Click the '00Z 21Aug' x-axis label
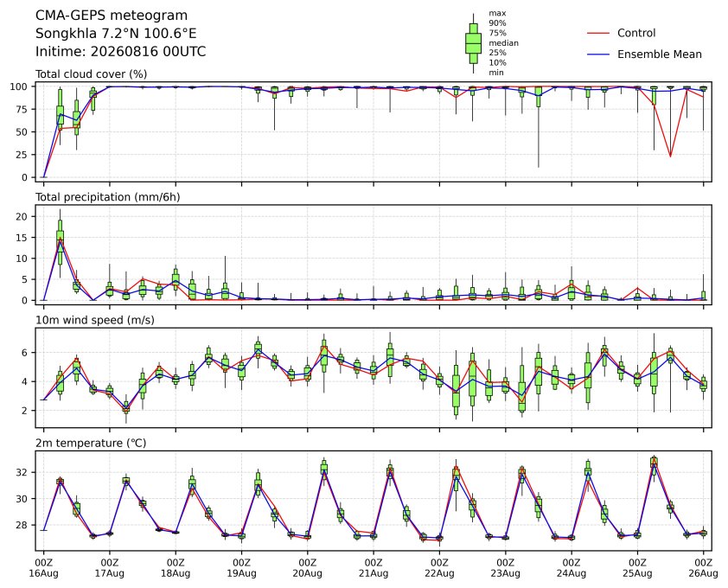This screenshot has width=728, height=588. (374, 568)
